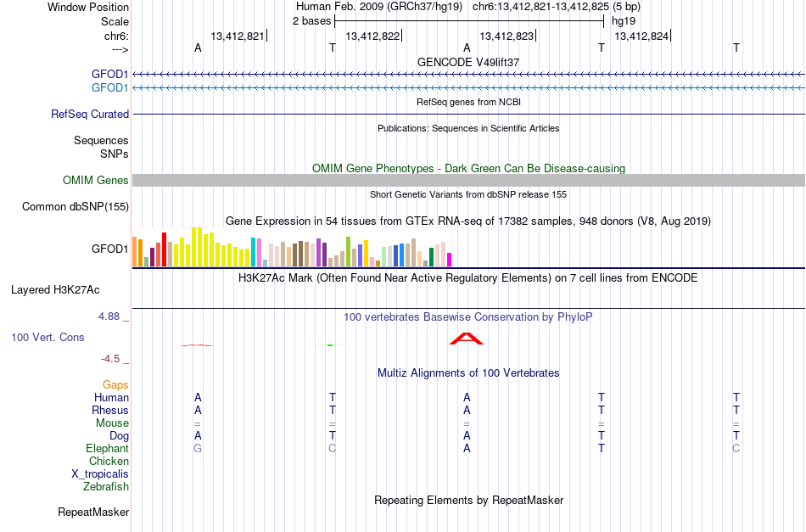The height and width of the screenshot is (532, 806).
Task: Open Common dbSNP(155) track label
Action: (76, 207)
